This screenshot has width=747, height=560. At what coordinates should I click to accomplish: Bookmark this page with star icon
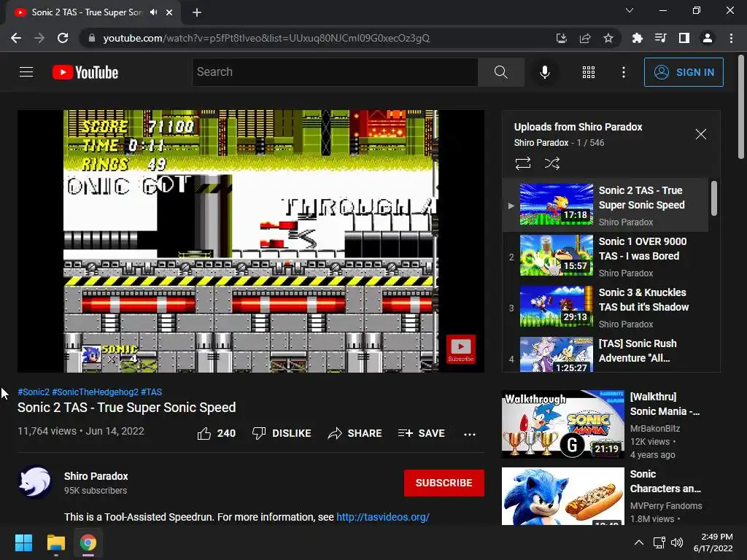(608, 38)
